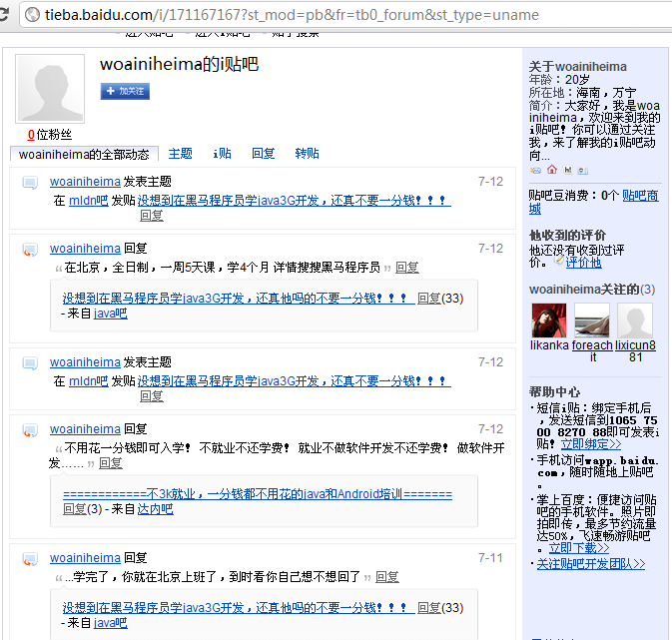Click the 'hi' Baidu Hi icon in sidebar
Screen dimensions: 672x640
click(x=568, y=170)
